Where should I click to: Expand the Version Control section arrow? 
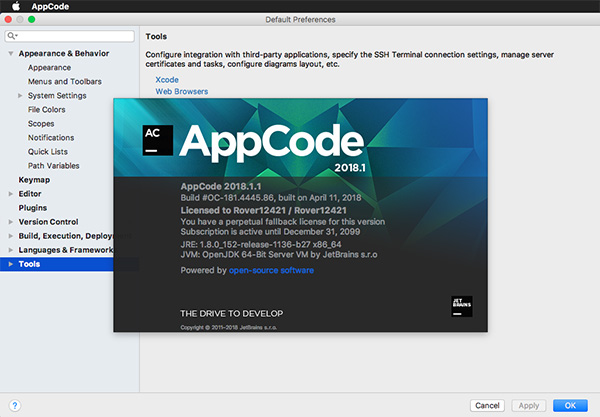pyautogui.click(x=11, y=222)
